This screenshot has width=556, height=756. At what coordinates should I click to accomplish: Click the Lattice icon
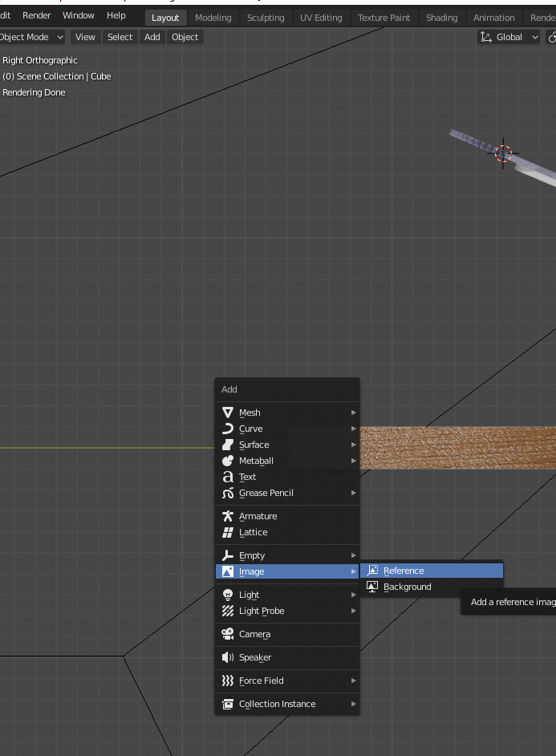point(228,532)
